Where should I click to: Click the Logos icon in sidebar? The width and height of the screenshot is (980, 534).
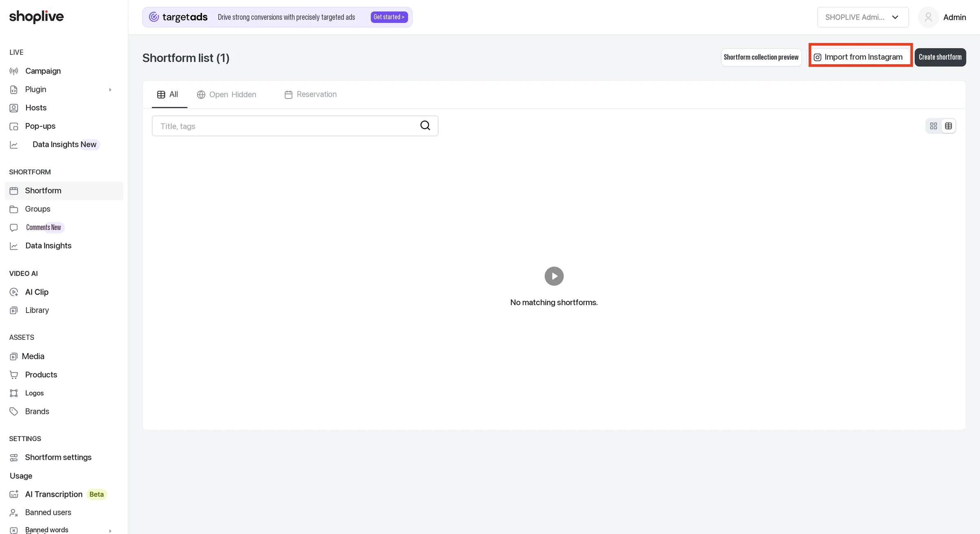click(x=14, y=393)
